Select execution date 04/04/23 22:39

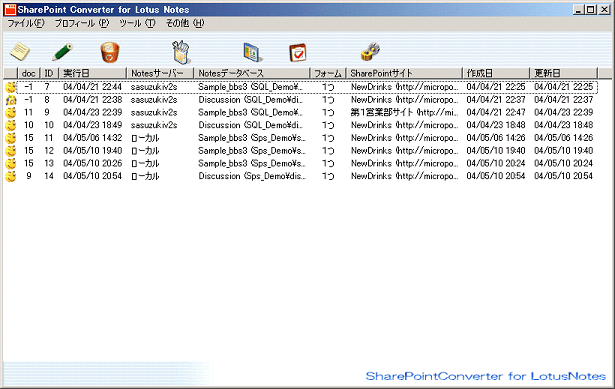93,113
